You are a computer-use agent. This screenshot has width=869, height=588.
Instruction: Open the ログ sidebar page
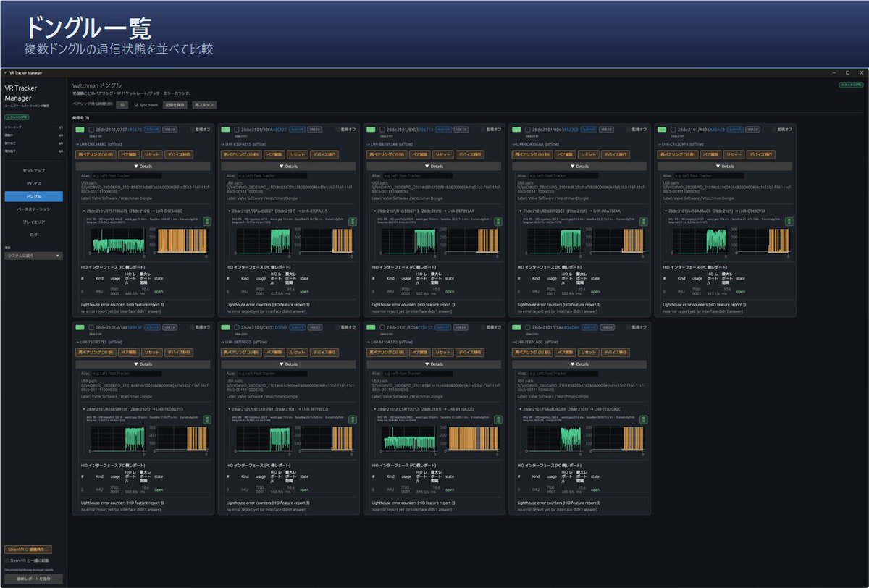(x=33, y=235)
